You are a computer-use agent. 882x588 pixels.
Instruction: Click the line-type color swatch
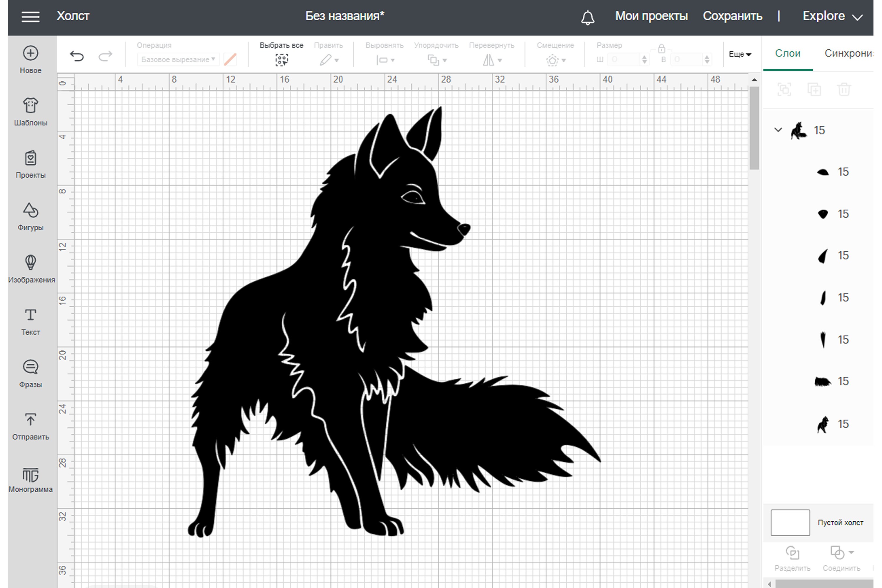tap(230, 59)
